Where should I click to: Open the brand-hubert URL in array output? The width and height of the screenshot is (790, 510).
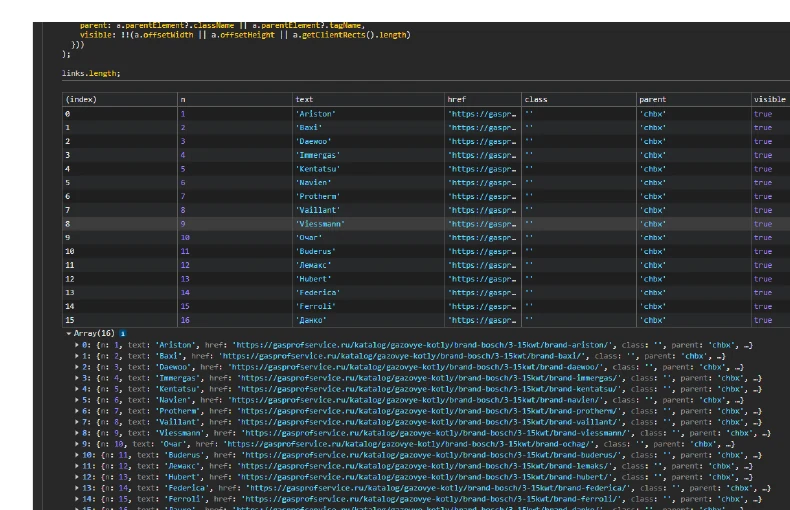424,477
